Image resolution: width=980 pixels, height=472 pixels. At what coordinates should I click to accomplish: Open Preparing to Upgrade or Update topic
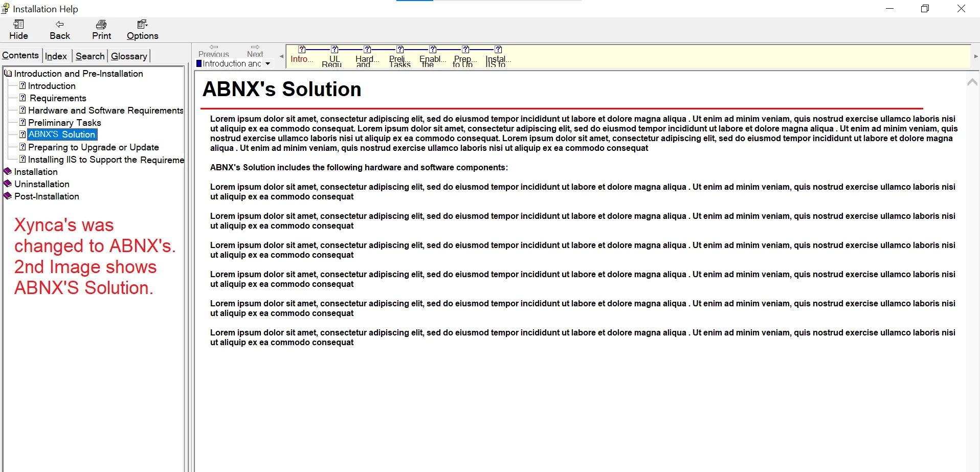click(94, 147)
